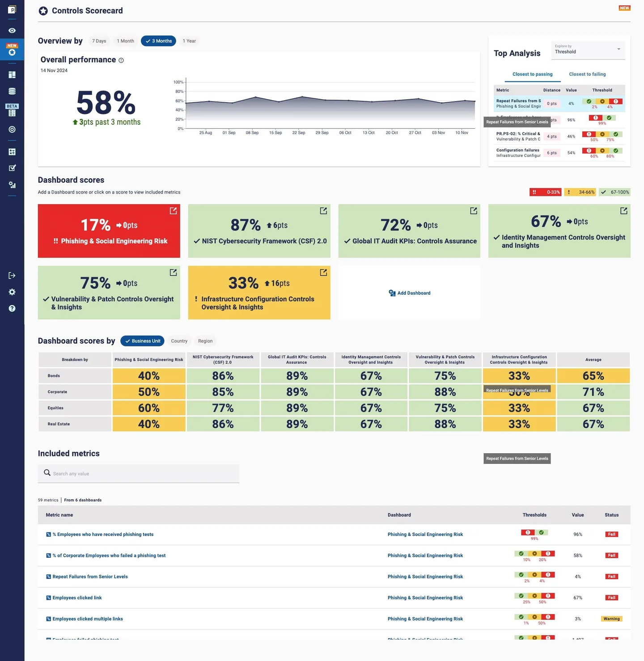Open the Vulnerability & Patch Controls 75% card

coord(109,293)
